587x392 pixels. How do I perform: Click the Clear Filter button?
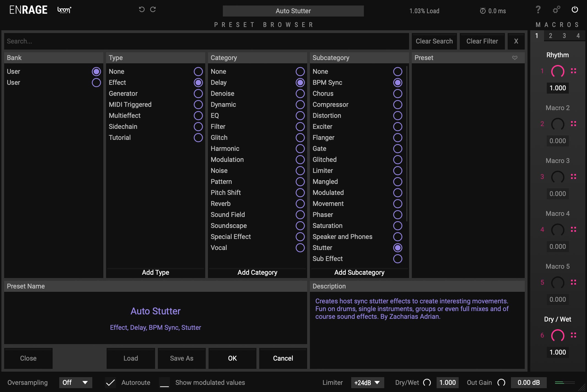pos(482,41)
